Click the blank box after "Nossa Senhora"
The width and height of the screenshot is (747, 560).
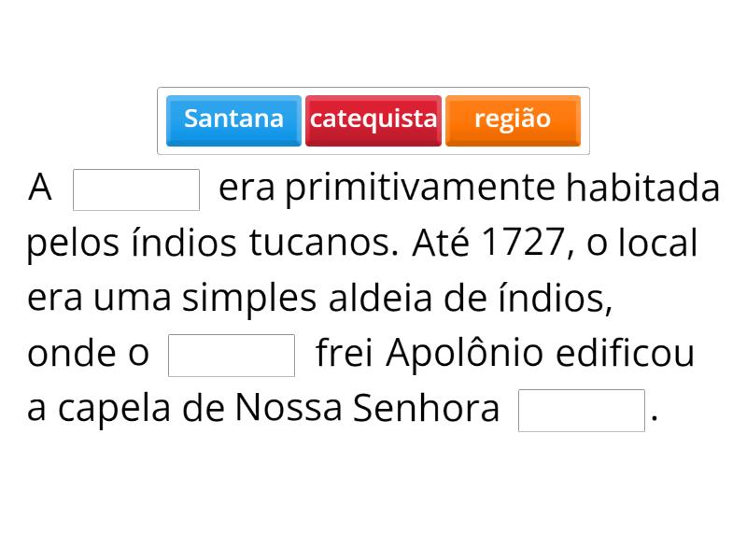581,411
